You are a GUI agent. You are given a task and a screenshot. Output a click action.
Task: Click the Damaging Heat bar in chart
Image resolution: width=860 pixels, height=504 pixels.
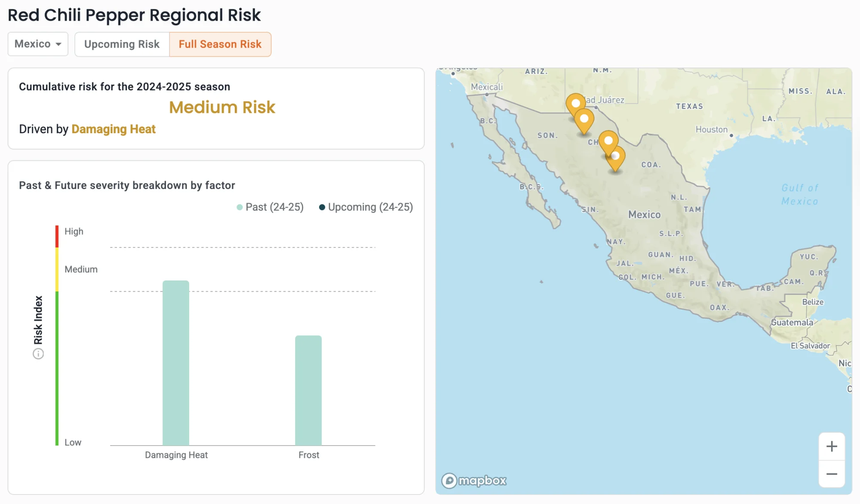175,363
